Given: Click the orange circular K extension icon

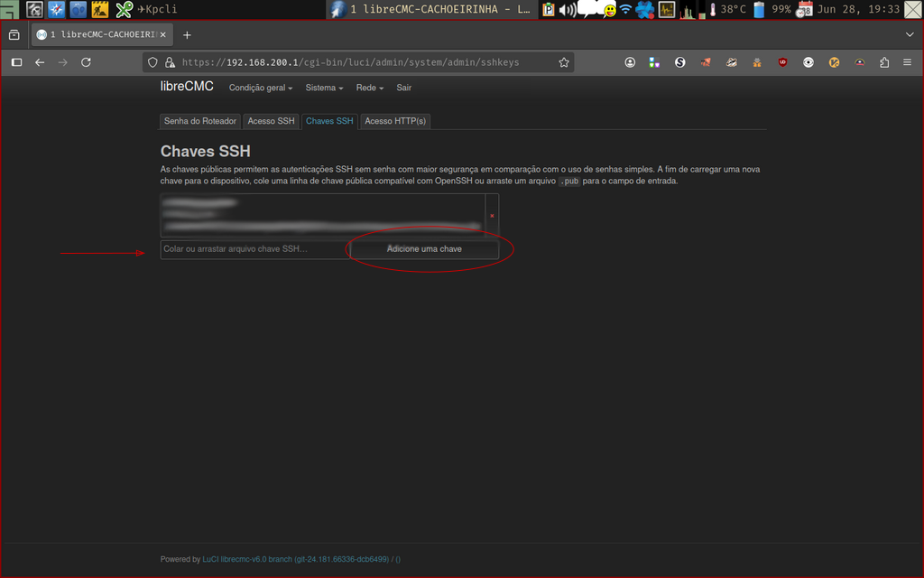Looking at the screenshot, I should click(834, 62).
